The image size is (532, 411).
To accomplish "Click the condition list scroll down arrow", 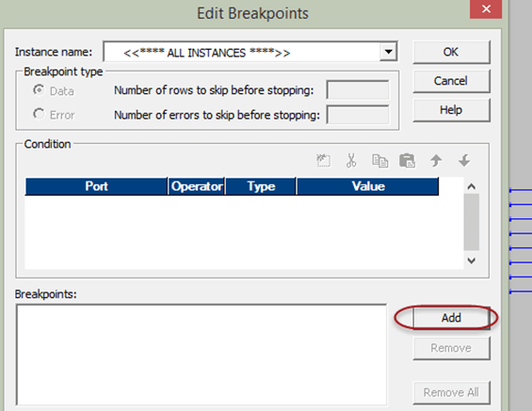I will 472,261.
